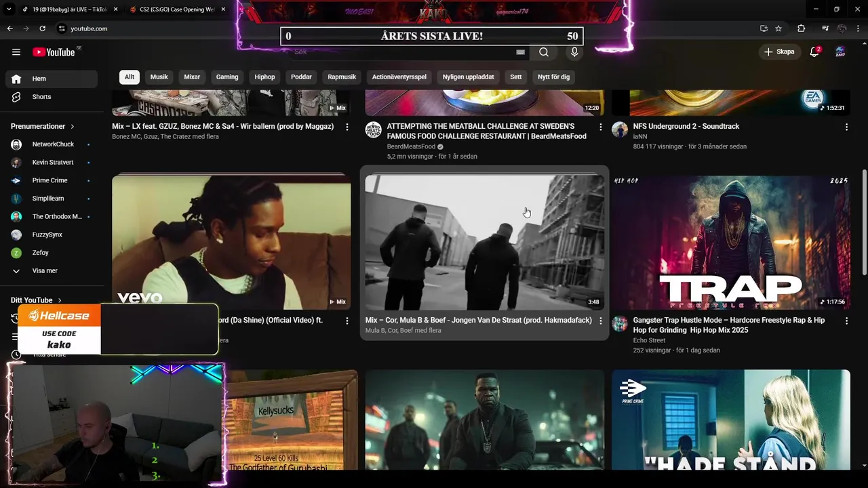868x488 pixels.
Task: Play the TRAP Freestyle Rap mix thumbnail
Action: tap(731, 243)
